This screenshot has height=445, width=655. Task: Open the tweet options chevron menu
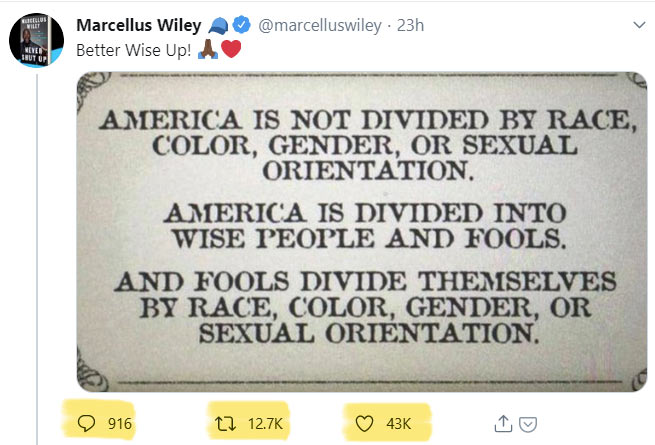(x=638, y=24)
